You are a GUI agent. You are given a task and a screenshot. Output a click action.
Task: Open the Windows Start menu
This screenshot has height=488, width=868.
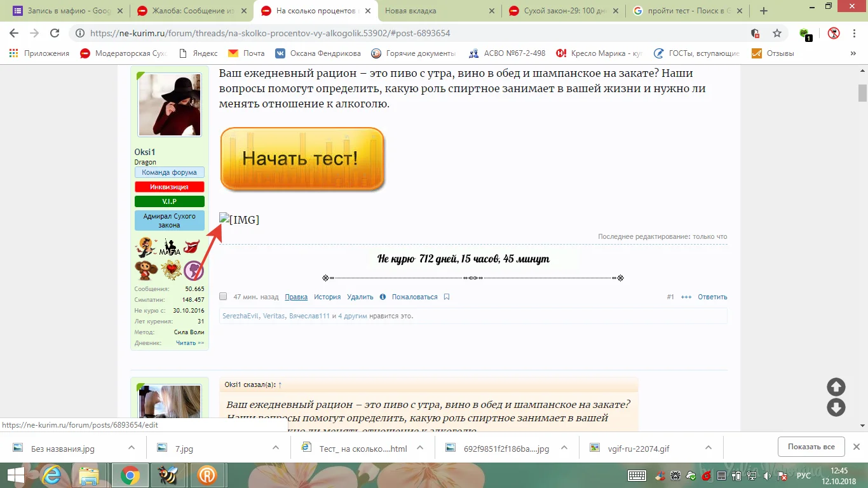coord(15,475)
